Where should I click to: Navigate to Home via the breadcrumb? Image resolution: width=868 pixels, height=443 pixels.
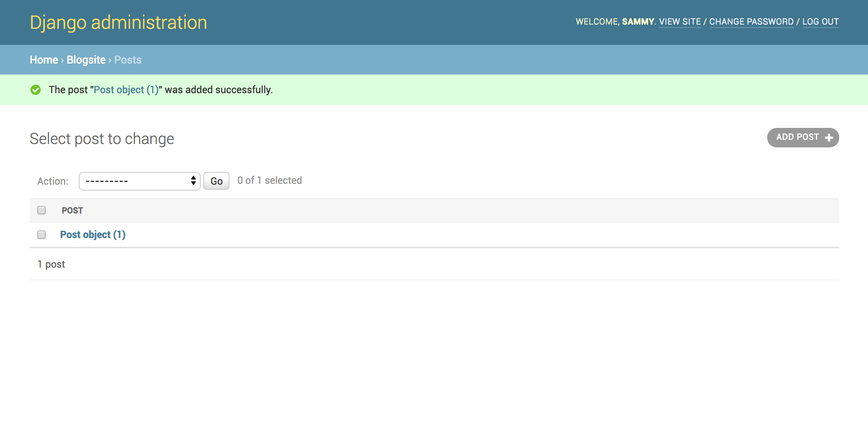tap(44, 60)
